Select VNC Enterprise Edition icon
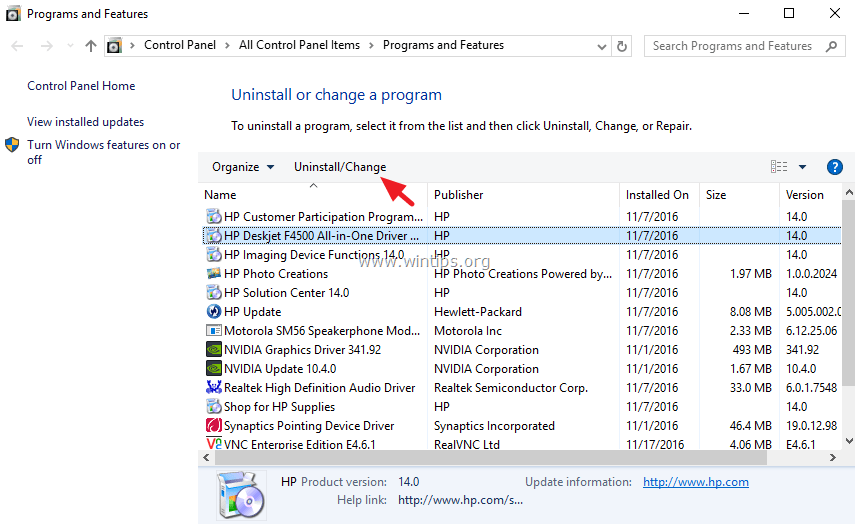Screen dimensions: 855x524 (214, 444)
